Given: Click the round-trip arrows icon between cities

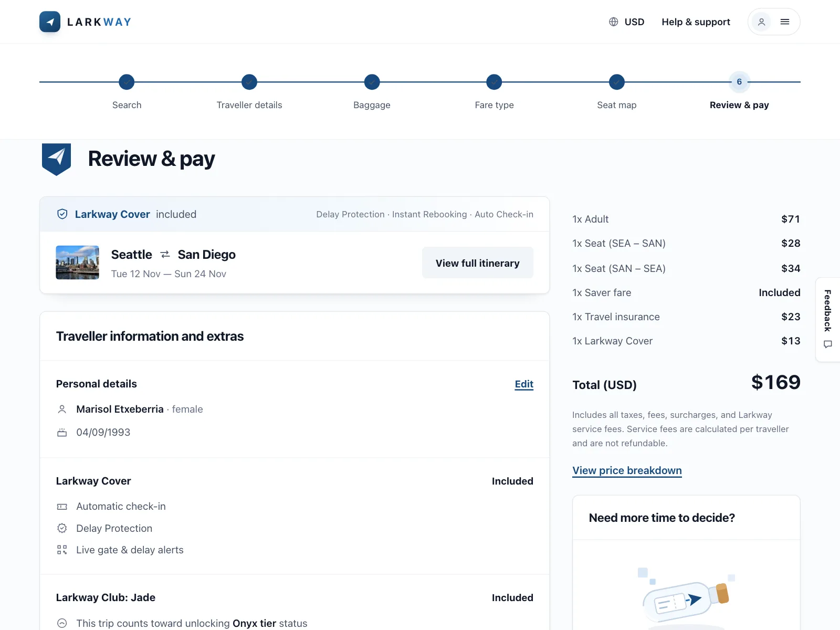Looking at the screenshot, I should pyautogui.click(x=165, y=255).
